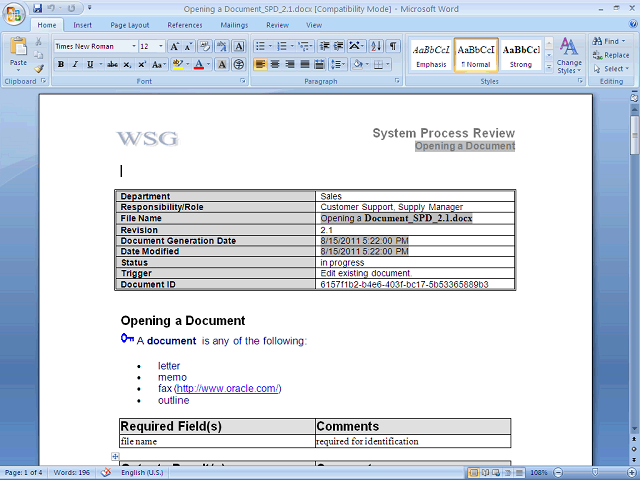Increase the paragraph indent

click(338, 47)
